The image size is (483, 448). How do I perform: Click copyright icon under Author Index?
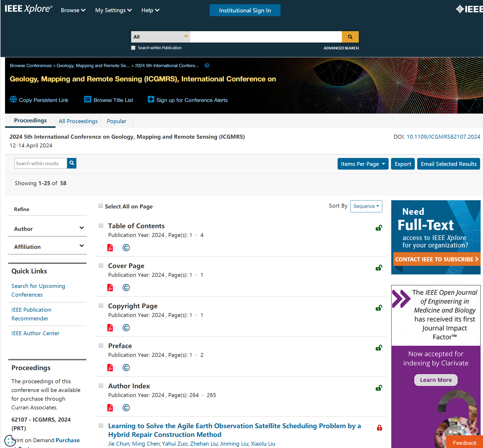pos(126,408)
